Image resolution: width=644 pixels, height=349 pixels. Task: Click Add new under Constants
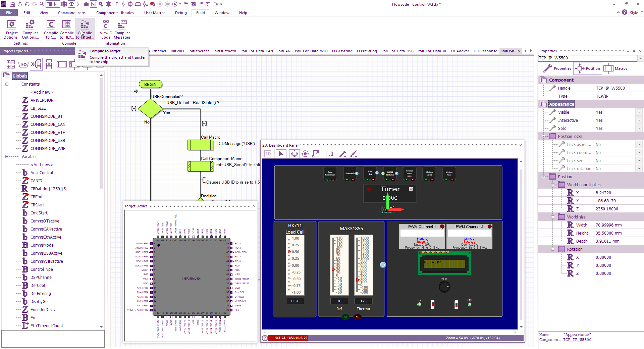click(42, 92)
